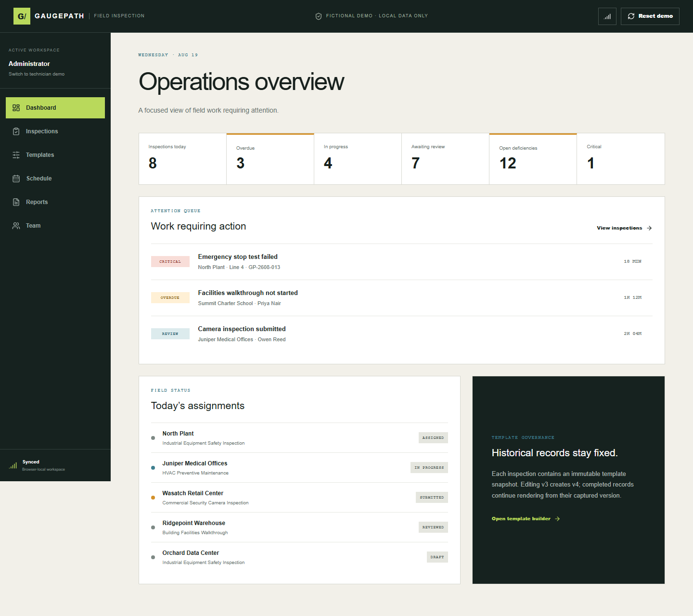Viewport: 693px width, 616px height.
Task: Click the DRAFT status tag
Action: (437, 557)
